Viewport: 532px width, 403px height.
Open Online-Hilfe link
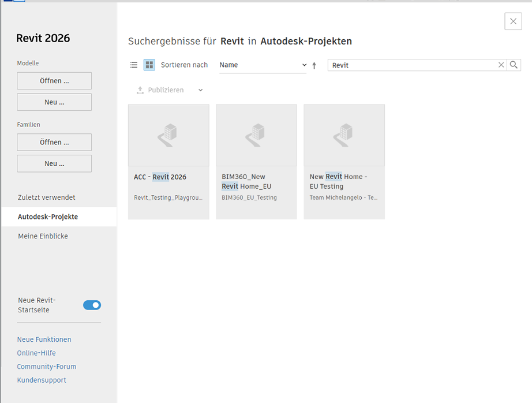[x=36, y=353]
